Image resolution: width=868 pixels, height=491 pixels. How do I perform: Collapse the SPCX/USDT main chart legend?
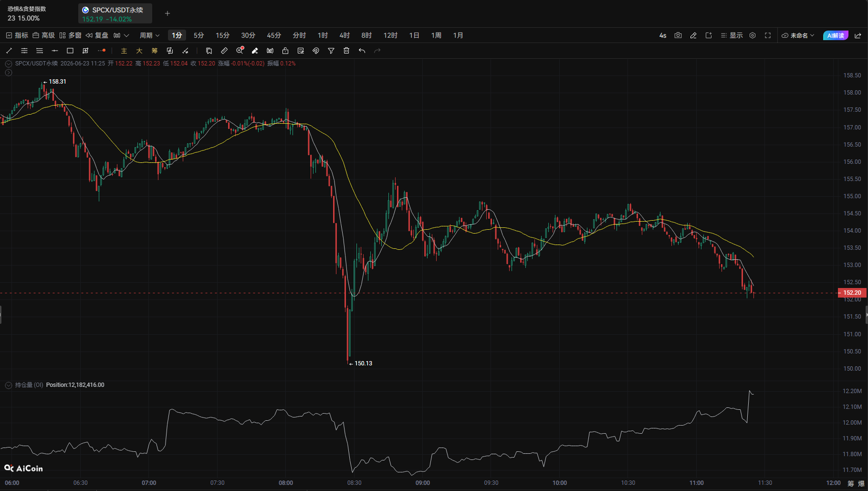pos(9,64)
